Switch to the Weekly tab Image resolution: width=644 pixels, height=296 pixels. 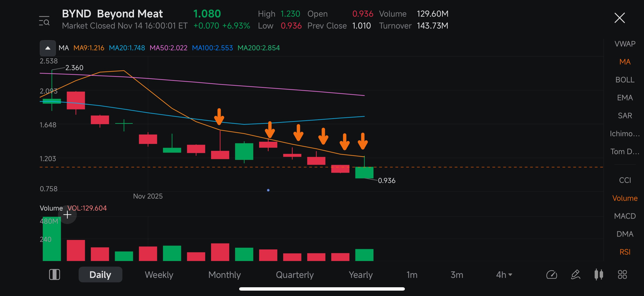pos(159,274)
